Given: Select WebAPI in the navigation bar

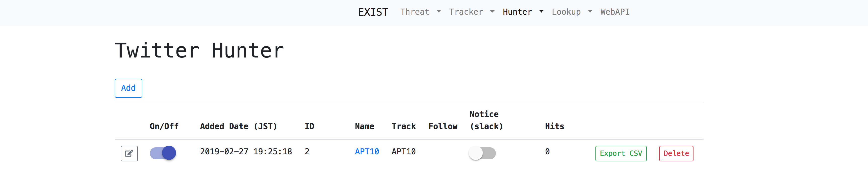Looking at the screenshot, I should [x=615, y=12].
